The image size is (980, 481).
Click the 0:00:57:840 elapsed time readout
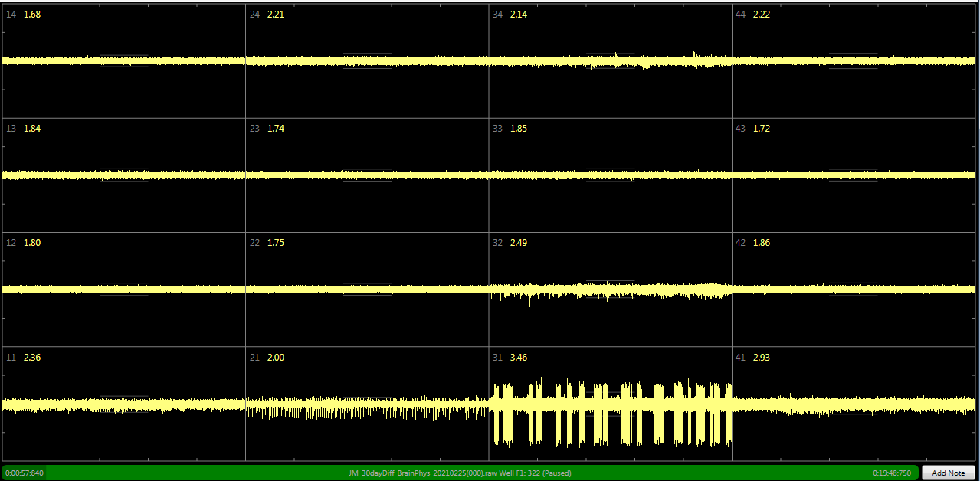click(x=25, y=473)
